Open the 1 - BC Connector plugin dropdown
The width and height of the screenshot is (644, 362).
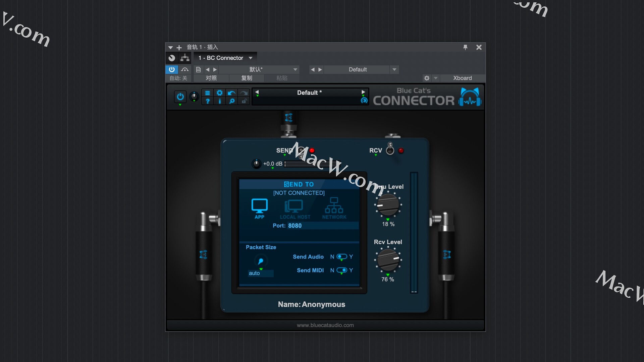(225, 58)
